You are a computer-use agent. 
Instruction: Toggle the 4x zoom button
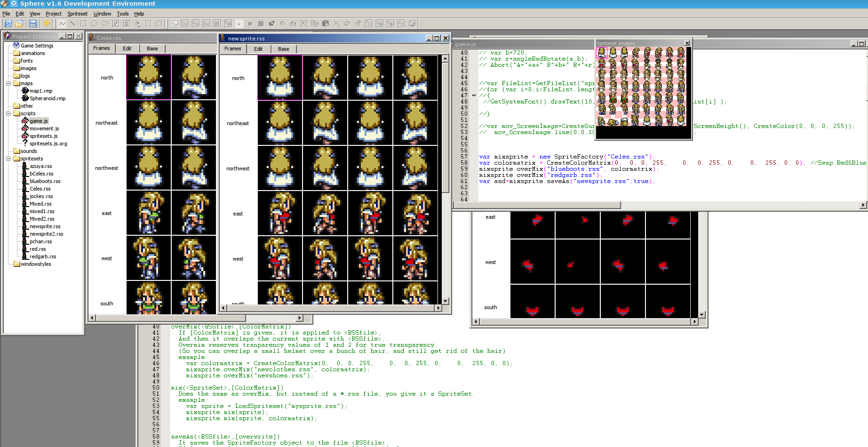(x=196, y=24)
